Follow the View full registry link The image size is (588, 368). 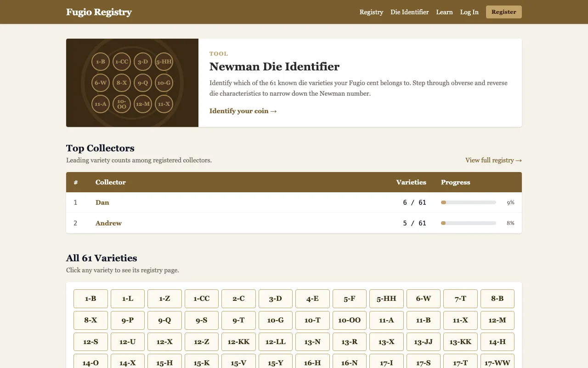pos(493,160)
